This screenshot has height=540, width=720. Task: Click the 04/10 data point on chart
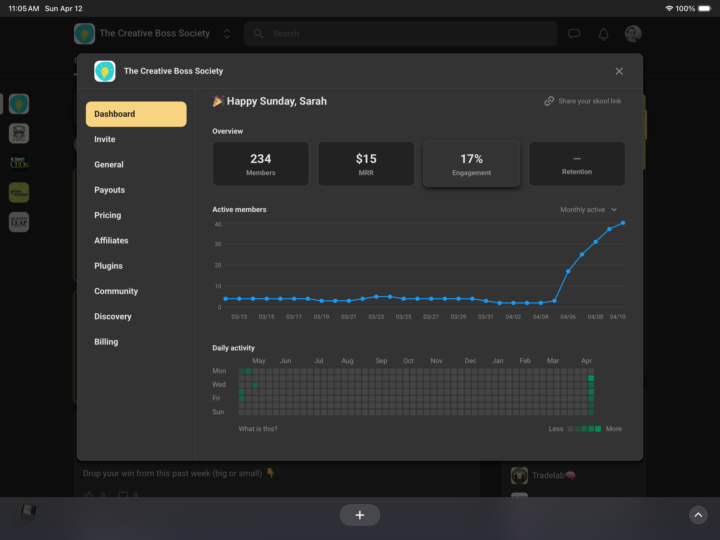(x=623, y=223)
